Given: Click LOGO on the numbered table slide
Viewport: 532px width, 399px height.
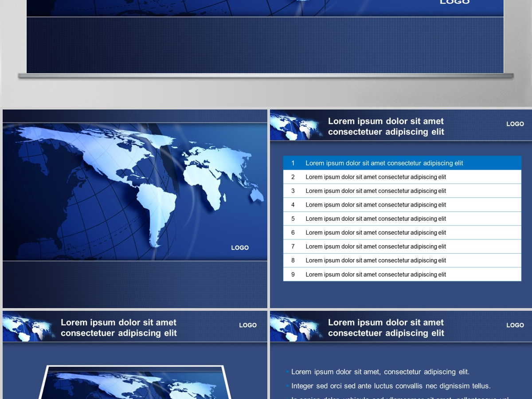Looking at the screenshot, I should coord(515,124).
